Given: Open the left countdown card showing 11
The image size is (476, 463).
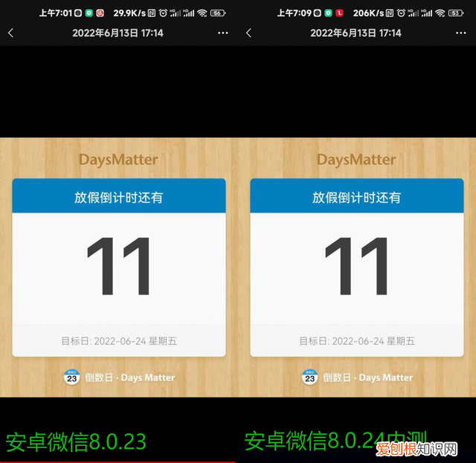Looking at the screenshot, I should pos(119,268).
